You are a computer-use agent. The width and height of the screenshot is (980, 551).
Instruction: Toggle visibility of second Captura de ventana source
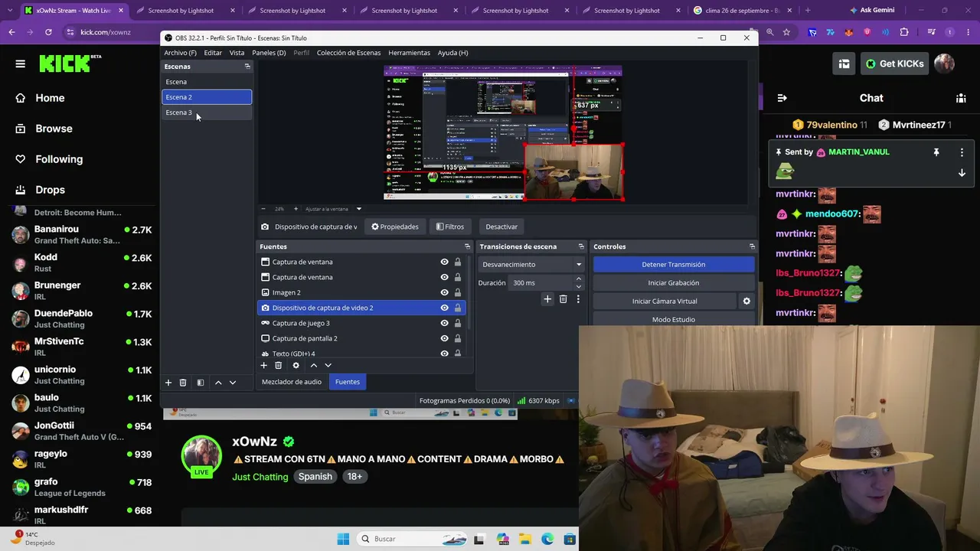tap(444, 277)
